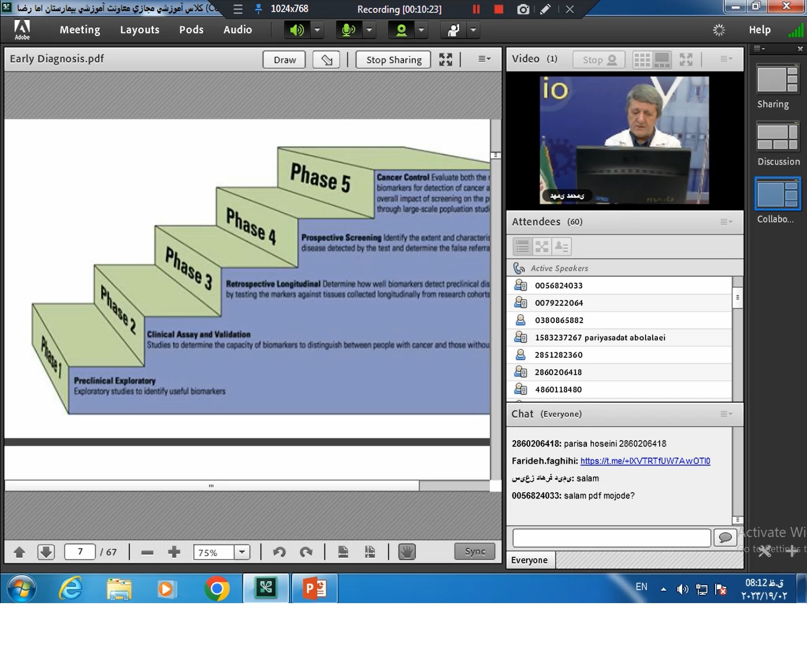Open the zoom percentage dropdown
The width and height of the screenshot is (807, 672).
tap(242, 552)
